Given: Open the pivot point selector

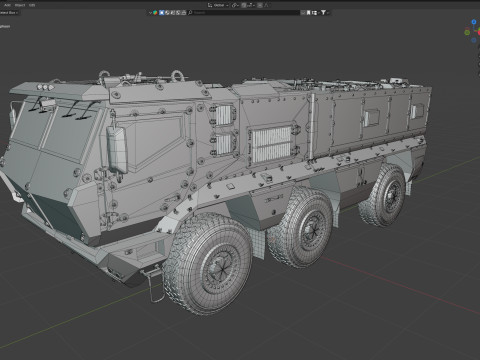Looking at the screenshot, I should point(235,5).
